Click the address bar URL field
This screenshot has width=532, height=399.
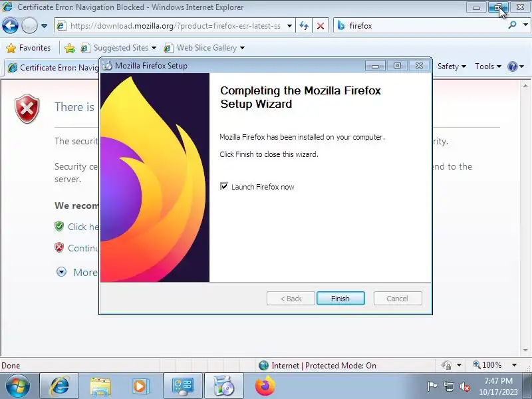pyautogui.click(x=175, y=26)
